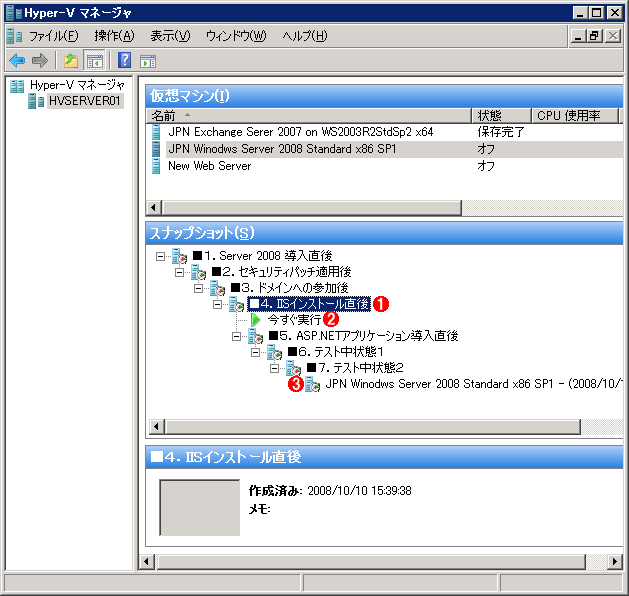Image resolution: width=629 pixels, height=596 pixels.
Task: Select the 今すぐ実行 tree entry
Action: [x=294, y=320]
